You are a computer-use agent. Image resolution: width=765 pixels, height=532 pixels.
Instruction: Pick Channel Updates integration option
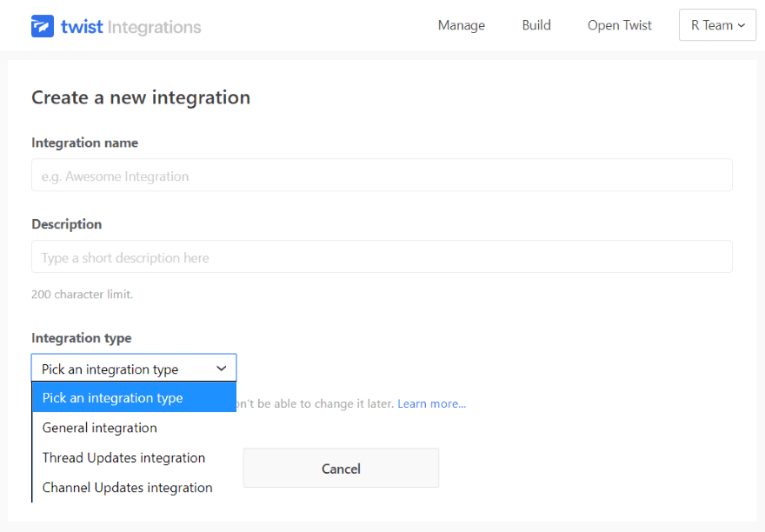[127, 488]
